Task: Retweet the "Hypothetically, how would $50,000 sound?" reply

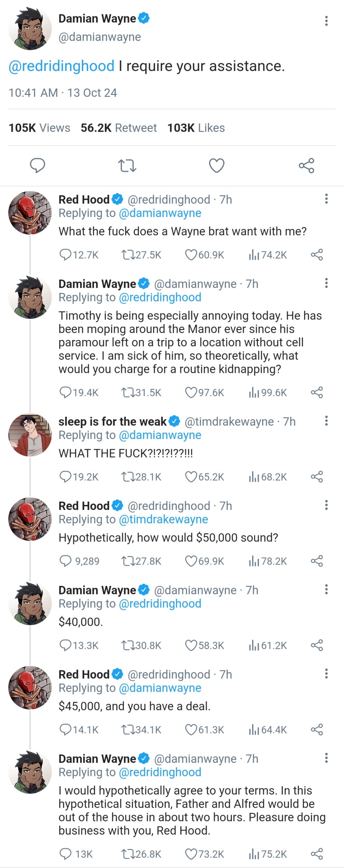Action: click(127, 561)
